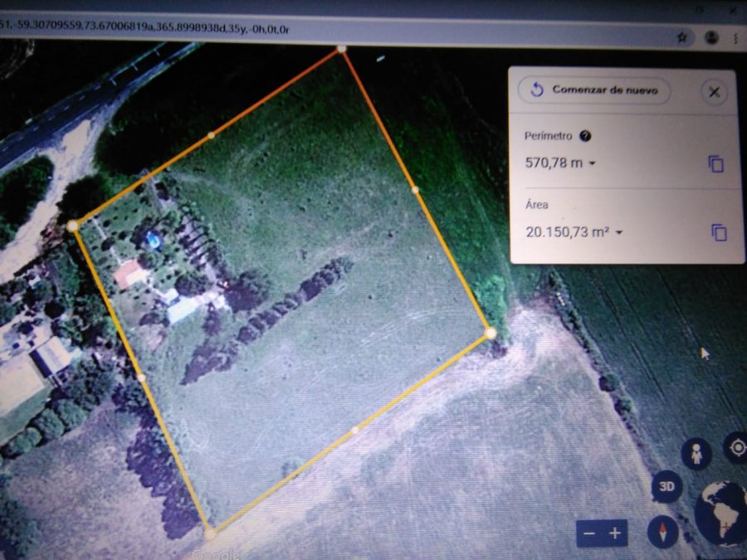This screenshot has height=560, width=747.
Task: Open Street View pegman
Action: pyautogui.click(x=696, y=453)
